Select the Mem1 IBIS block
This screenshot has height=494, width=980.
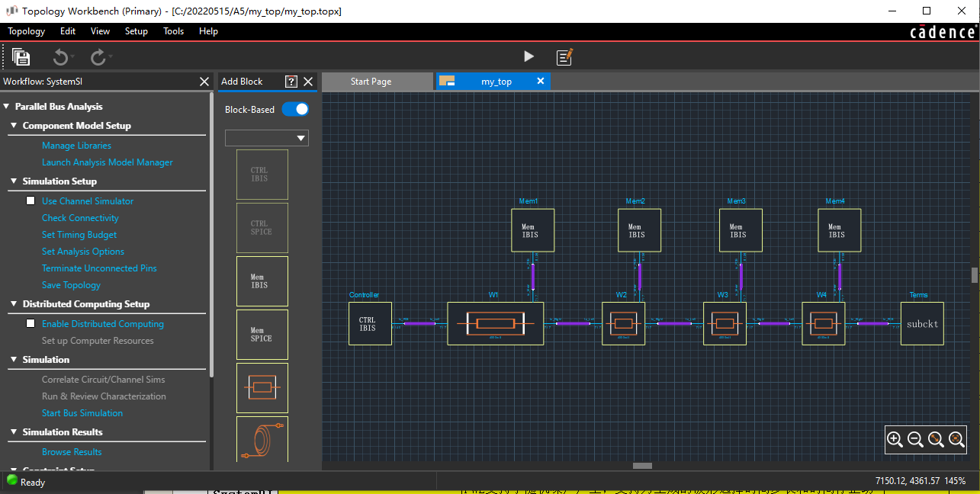(532, 230)
